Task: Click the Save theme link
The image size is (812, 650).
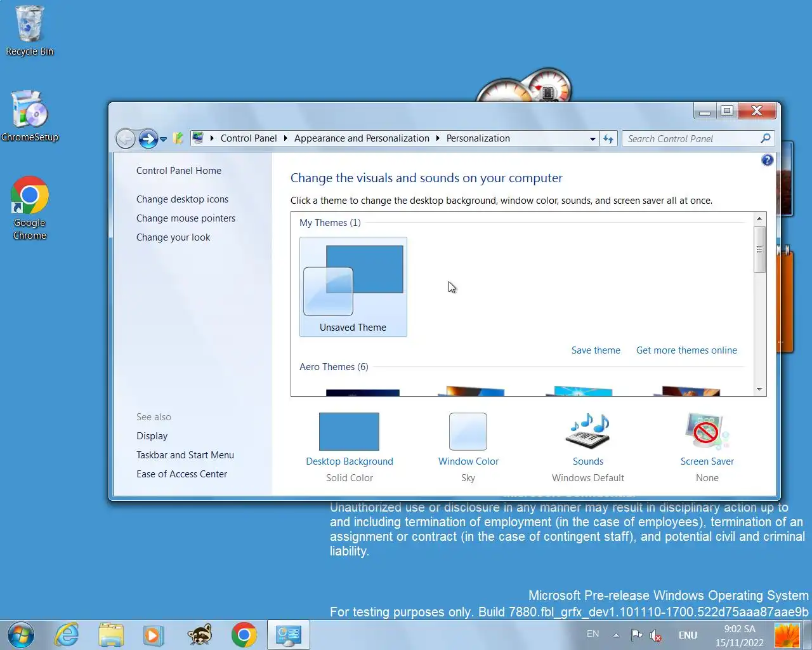Action: [596, 350]
